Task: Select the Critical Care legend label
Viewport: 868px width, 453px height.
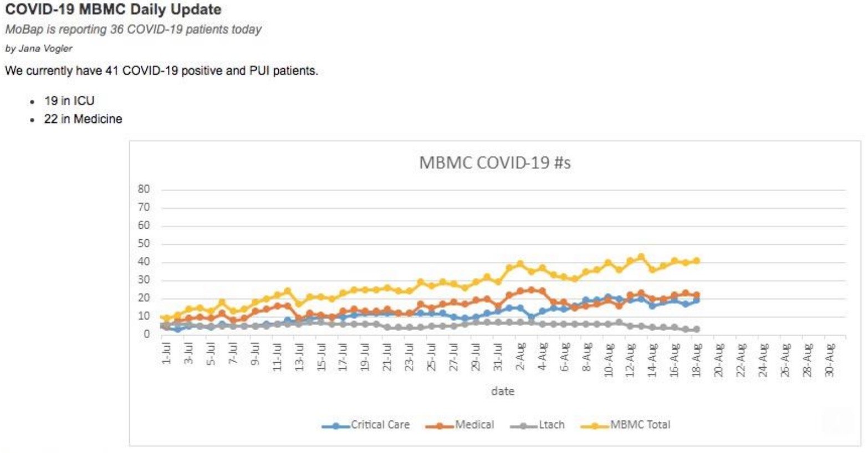Action: coord(380,425)
